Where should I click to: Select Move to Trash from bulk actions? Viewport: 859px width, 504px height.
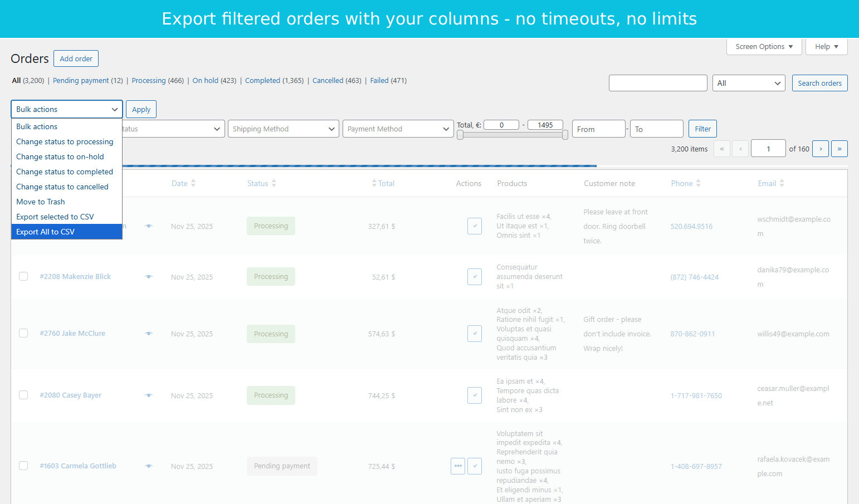(40, 202)
